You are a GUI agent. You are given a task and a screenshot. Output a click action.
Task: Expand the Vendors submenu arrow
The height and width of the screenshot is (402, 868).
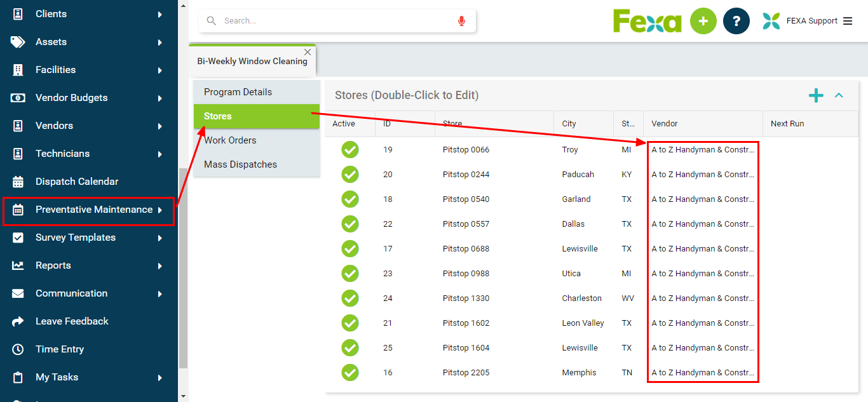(160, 126)
